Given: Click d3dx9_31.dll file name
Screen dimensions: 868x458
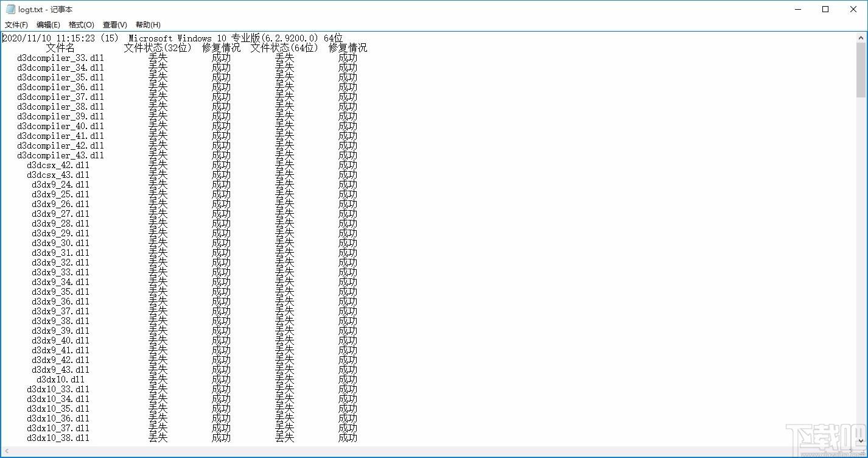Looking at the screenshot, I should click(x=60, y=253).
